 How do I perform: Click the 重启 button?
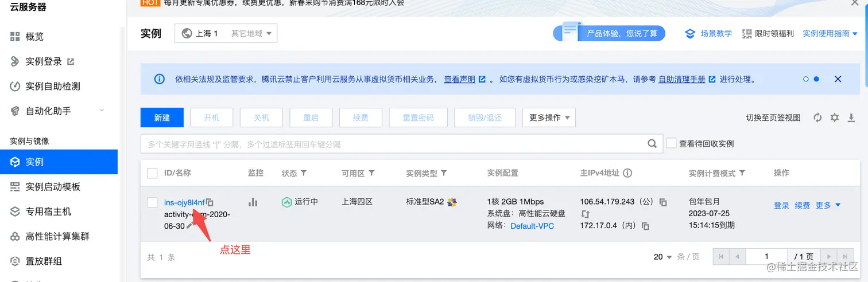point(311,117)
